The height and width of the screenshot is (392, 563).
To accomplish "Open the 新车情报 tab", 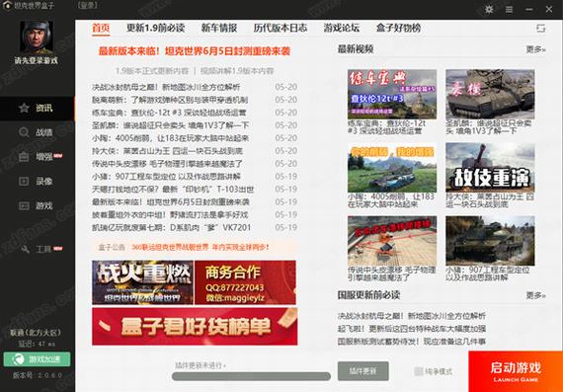I will point(219,28).
